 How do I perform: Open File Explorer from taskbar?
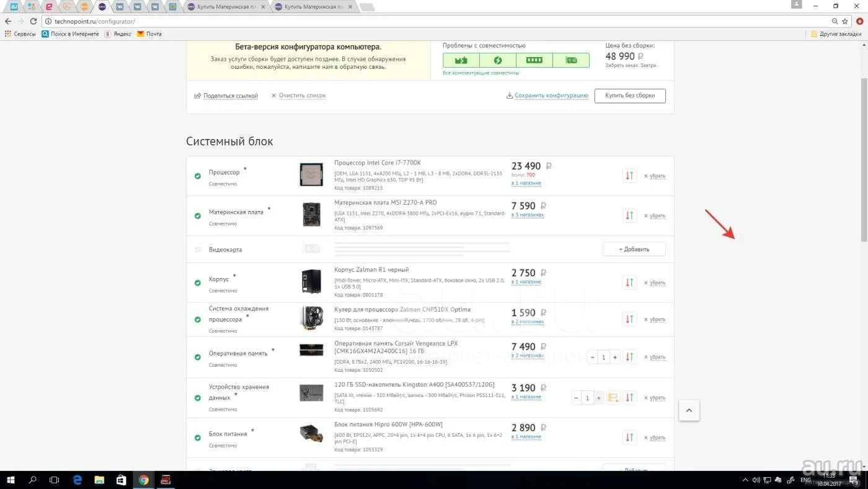pyautogui.click(x=99, y=480)
